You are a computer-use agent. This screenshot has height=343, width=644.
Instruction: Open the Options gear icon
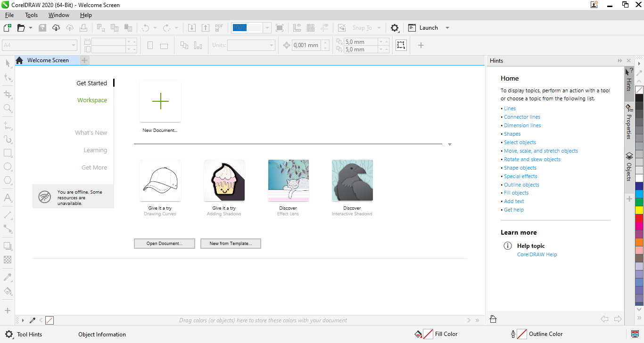(395, 28)
